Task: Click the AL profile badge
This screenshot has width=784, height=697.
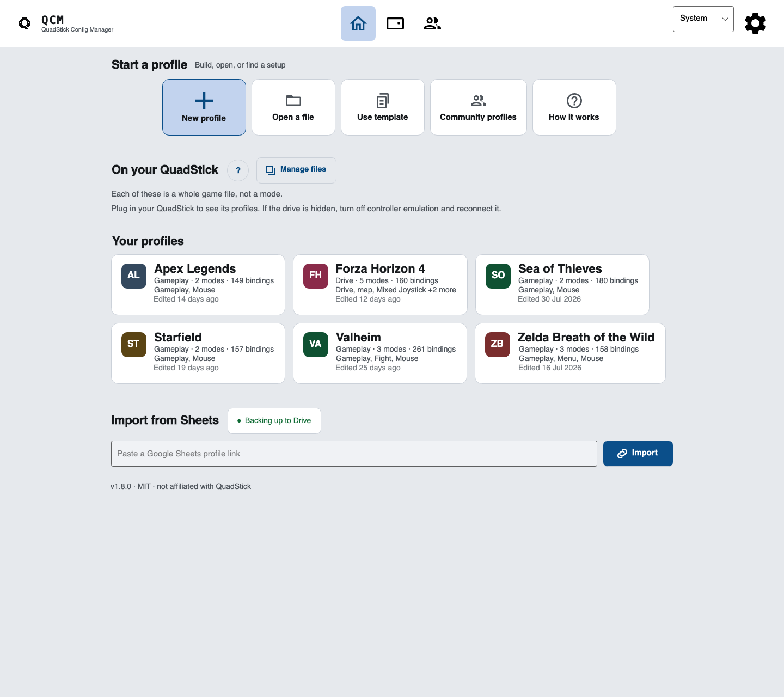Action: tap(134, 276)
